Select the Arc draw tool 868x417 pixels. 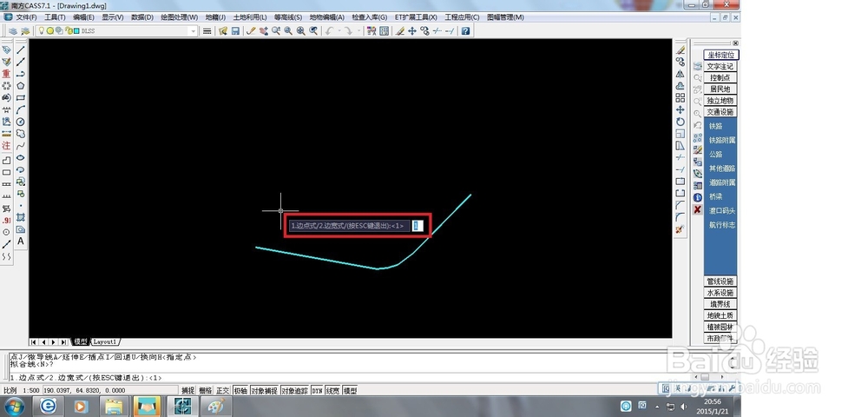click(21, 109)
